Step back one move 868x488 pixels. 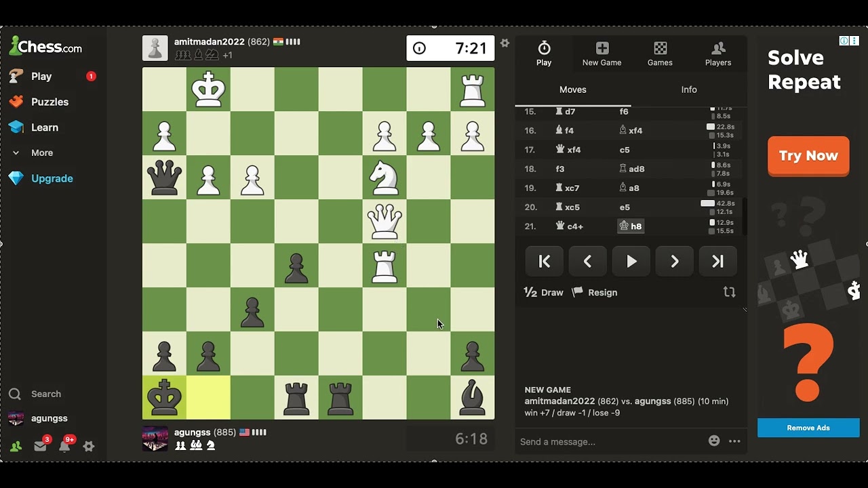coord(588,262)
